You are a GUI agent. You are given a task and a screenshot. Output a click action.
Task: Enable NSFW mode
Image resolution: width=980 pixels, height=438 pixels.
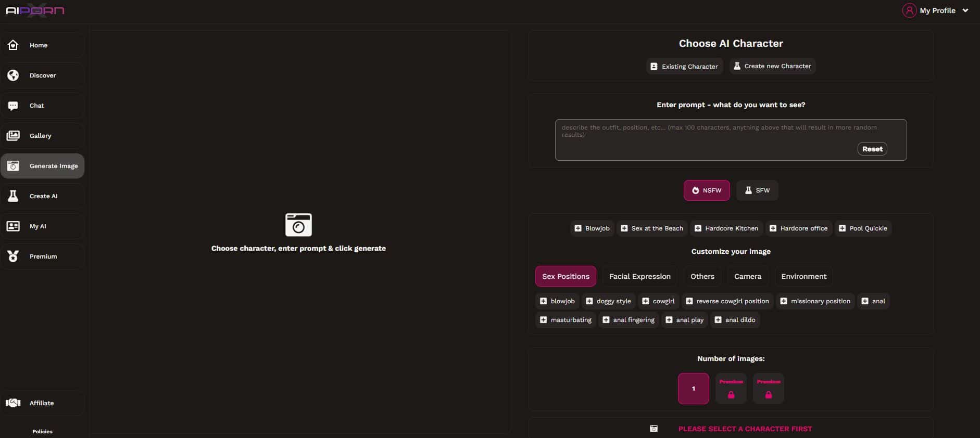pyautogui.click(x=707, y=190)
